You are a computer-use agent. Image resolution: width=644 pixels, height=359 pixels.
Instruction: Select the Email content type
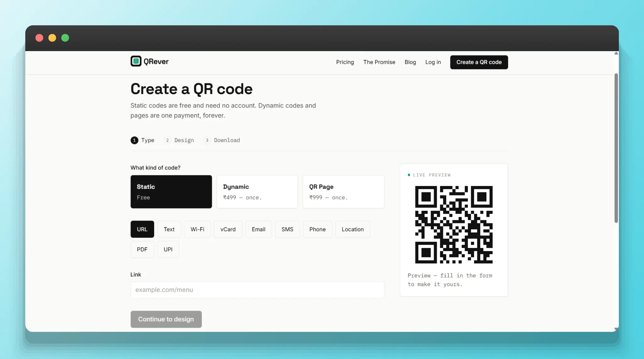258,229
